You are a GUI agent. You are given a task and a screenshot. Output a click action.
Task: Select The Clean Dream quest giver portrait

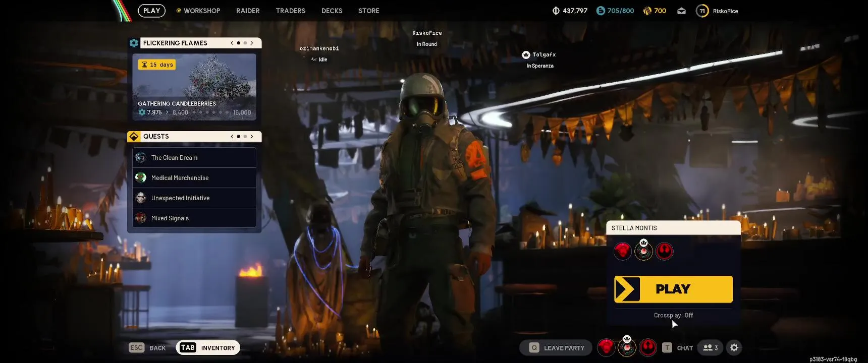point(141,157)
